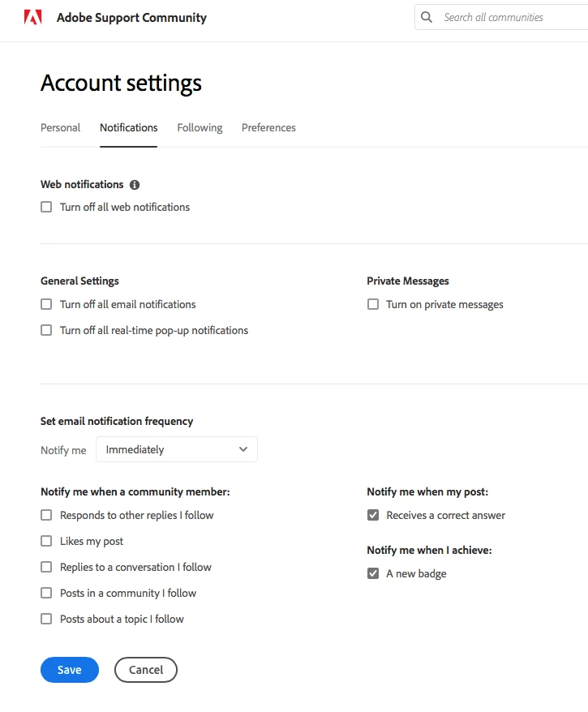Go to the Preferences tab
The image size is (588, 712).
tap(268, 127)
